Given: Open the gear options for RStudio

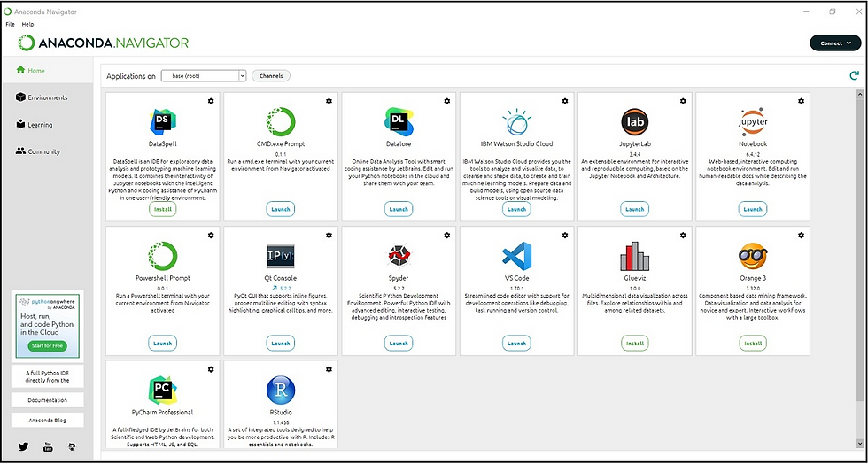Looking at the screenshot, I should tap(329, 369).
